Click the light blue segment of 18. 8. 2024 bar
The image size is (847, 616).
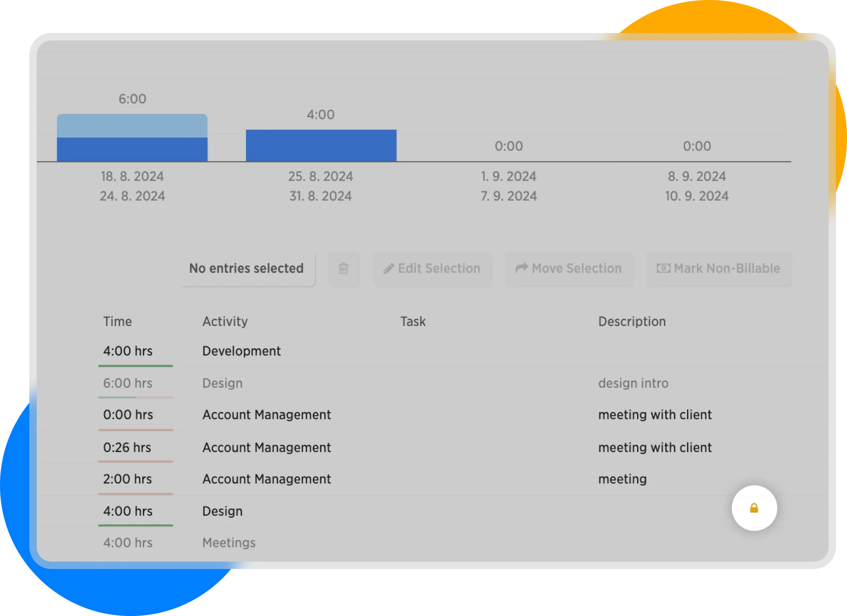pos(132,126)
